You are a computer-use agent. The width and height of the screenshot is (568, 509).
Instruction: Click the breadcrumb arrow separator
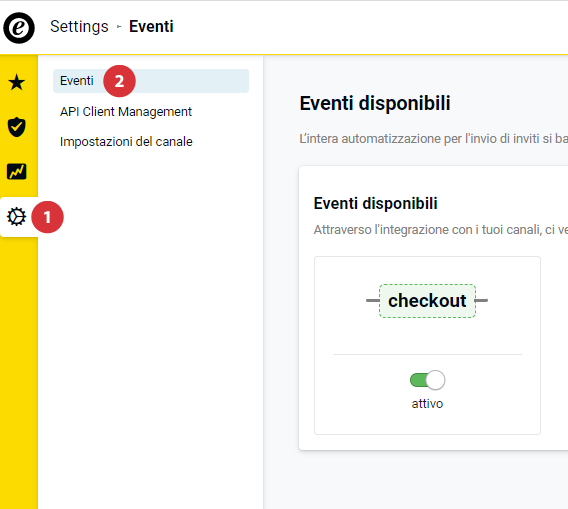119,27
